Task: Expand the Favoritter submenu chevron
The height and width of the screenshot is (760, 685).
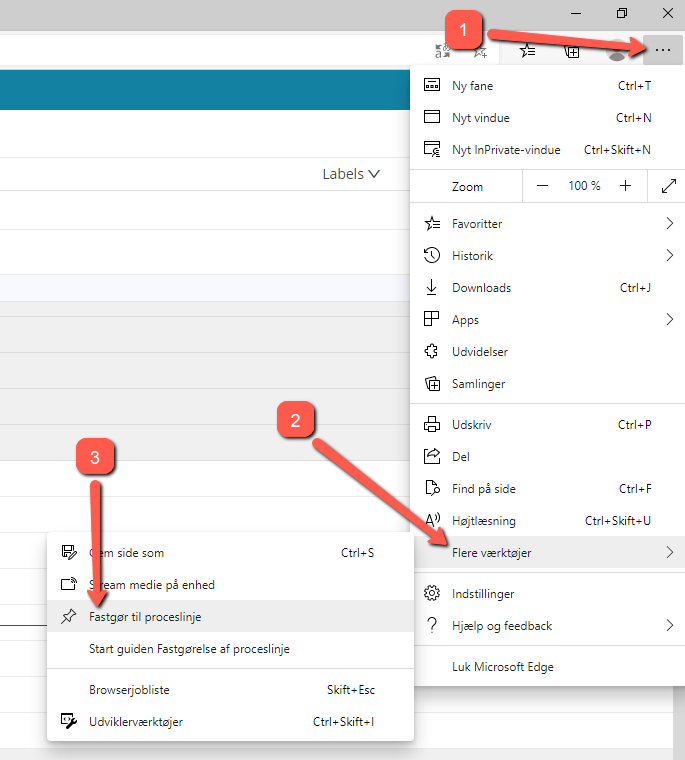Action: click(x=669, y=223)
